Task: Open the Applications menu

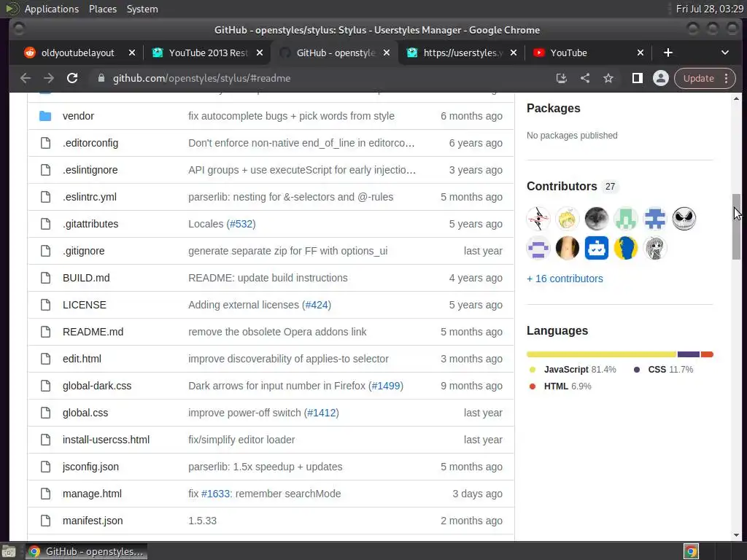Action: tap(52, 9)
